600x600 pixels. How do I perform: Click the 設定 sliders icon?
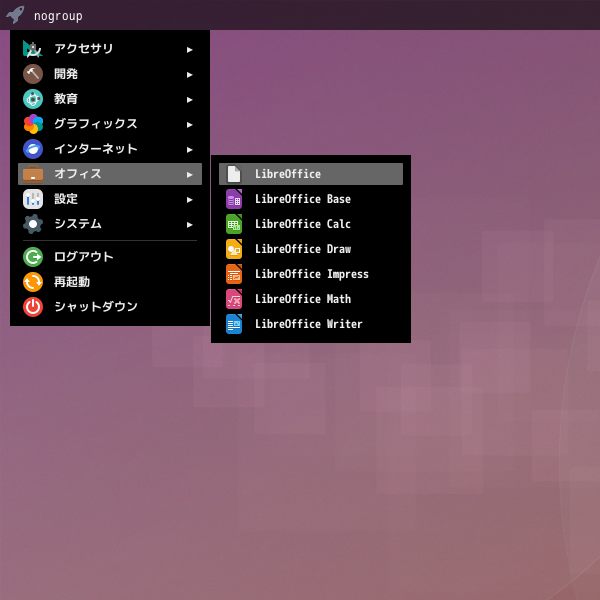pos(33,199)
